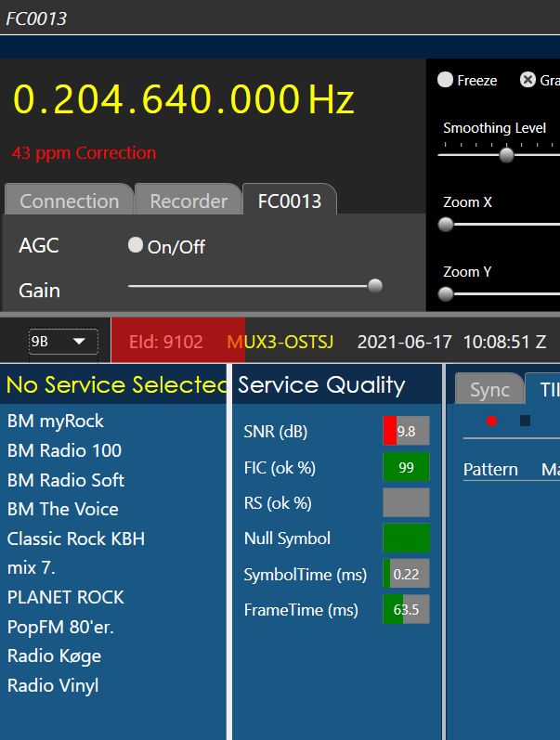Toggle the AGC On/Off radio button
This screenshot has height=740, width=560.
(x=136, y=245)
